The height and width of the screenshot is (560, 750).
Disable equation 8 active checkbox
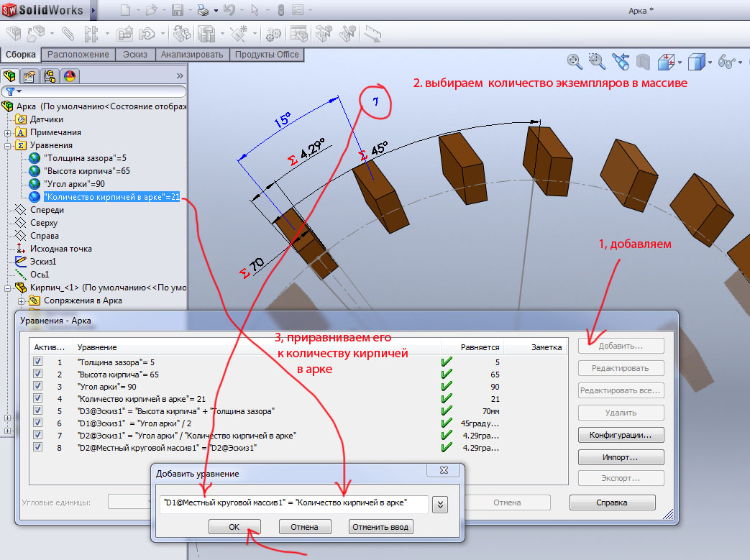tap(38, 447)
